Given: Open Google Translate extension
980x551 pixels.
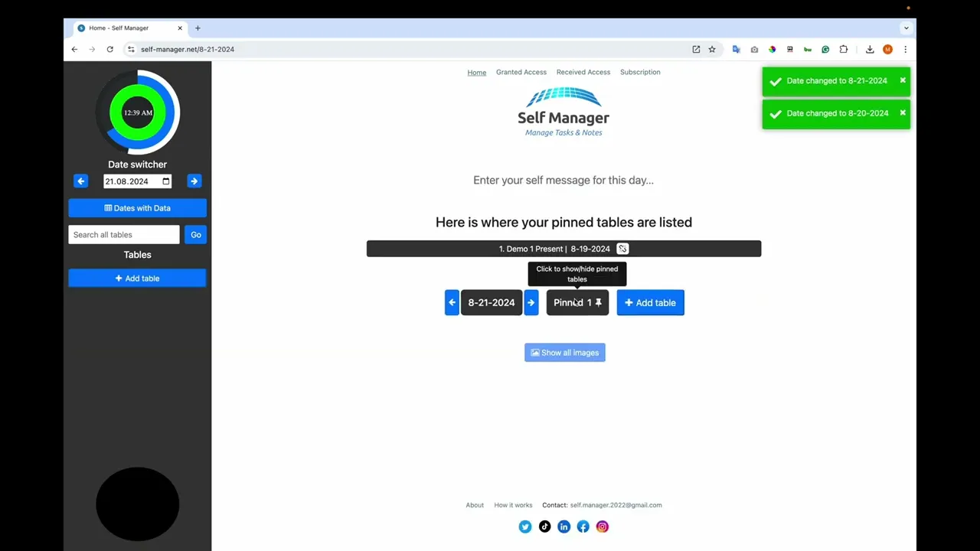Looking at the screenshot, I should click(x=737, y=49).
